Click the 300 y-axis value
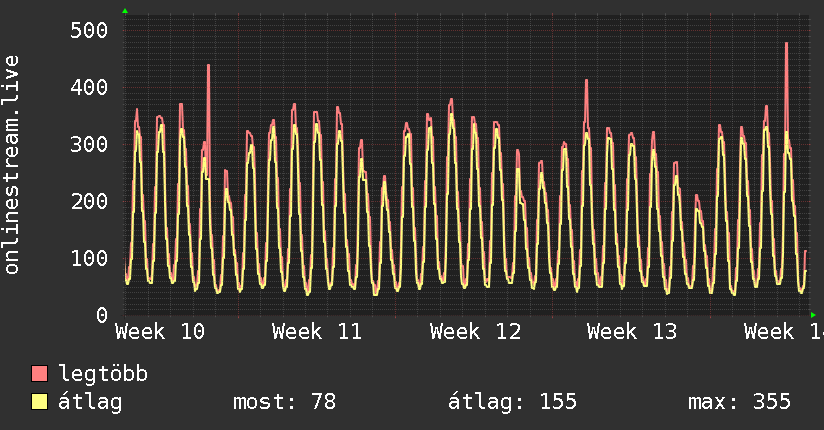This screenshot has height=430, width=824. (89, 144)
